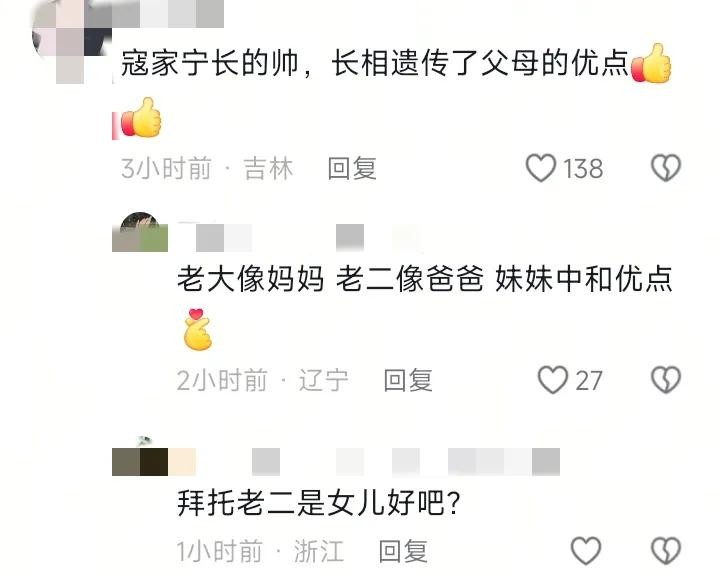The width and height of the screenshot is (720, 576).
Task: Open the top commenter's pixelated avatar
Action: tap(71, 42)
